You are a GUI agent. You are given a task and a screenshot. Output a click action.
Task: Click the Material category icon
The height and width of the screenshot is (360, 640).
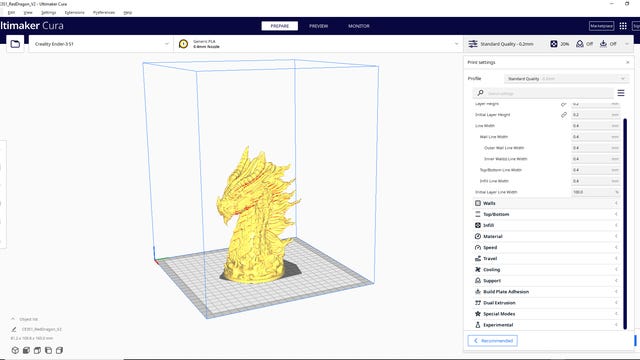pos(478,236)
